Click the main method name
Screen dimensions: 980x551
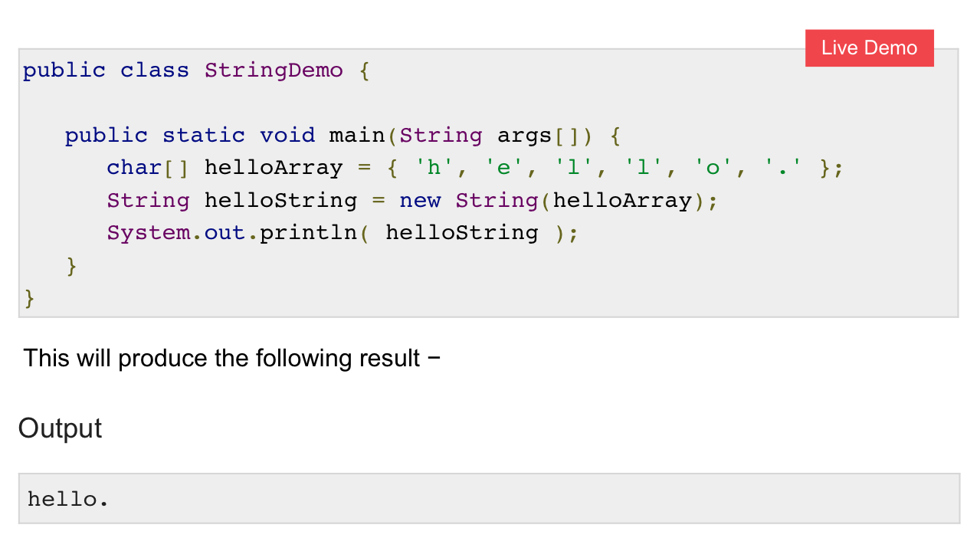click(357, 136)
